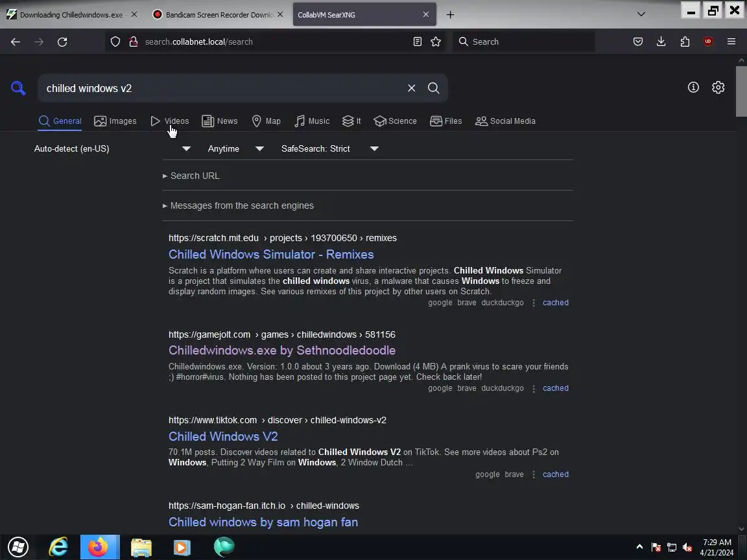
Task: Close the Downloading Chilledwindows.exe tab
Action: point(134,14)
